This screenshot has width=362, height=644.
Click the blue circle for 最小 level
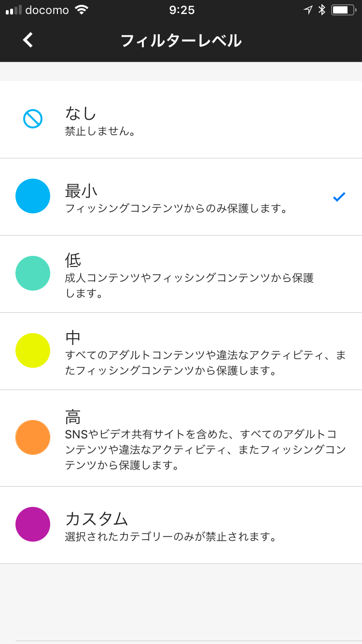(x=33, y=196)
